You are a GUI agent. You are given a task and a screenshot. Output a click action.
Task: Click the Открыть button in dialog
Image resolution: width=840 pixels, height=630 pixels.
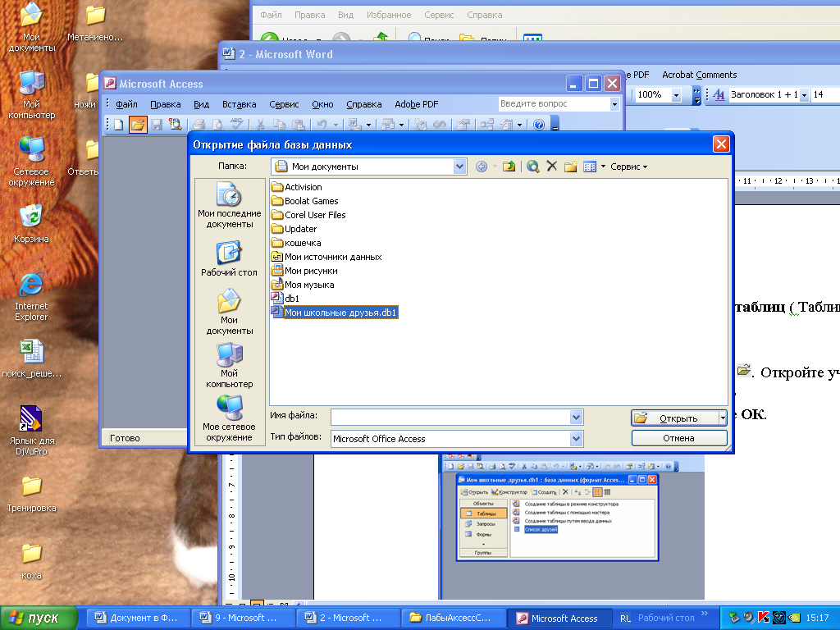[675, 418]
